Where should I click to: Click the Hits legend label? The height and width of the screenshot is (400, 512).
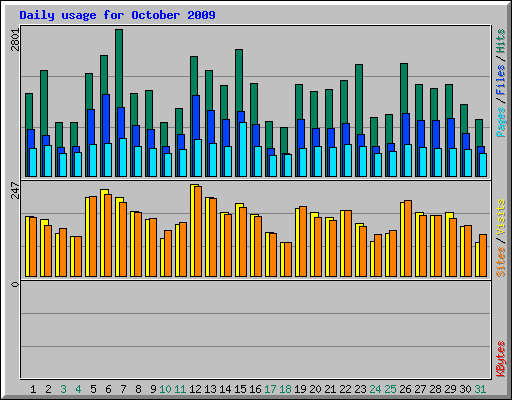(500, 41)
